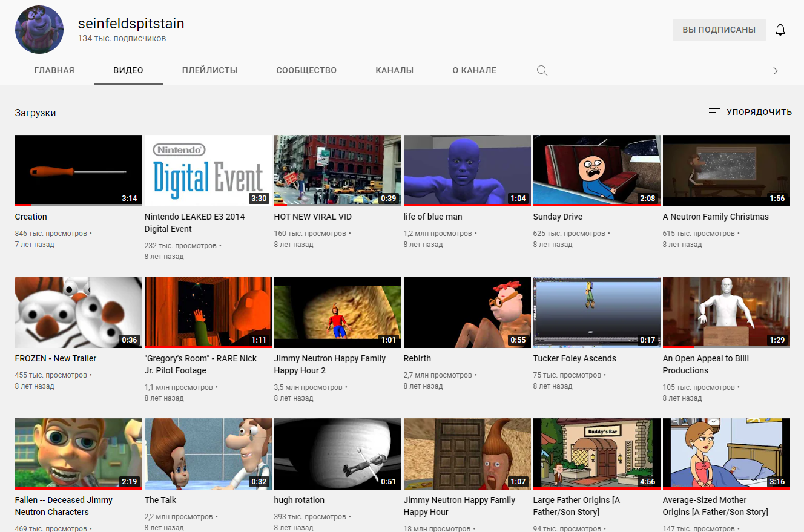Click the Open Appeal to Billi thumbnail
Image resolution: width=804 pixels, height=532 pixels.
point(727,312)
